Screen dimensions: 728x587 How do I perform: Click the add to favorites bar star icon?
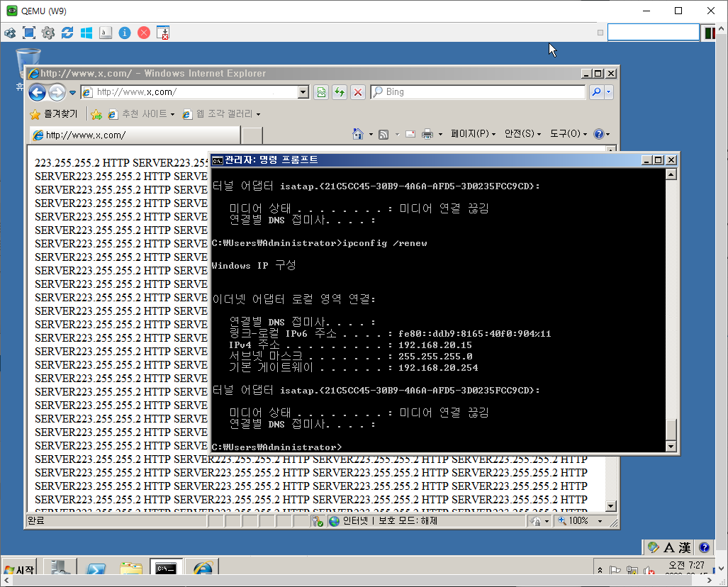pyautogui.click(x=96, y=114)
